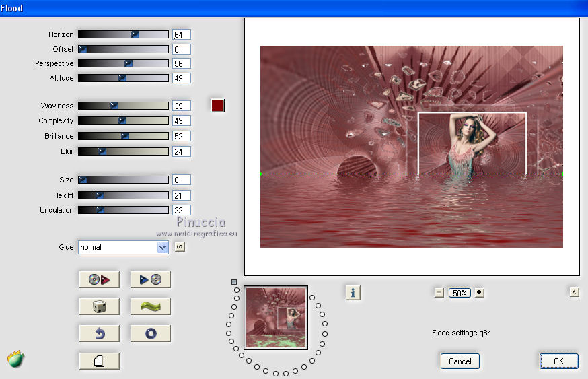Click the Perspective slider track

[123, 63]
